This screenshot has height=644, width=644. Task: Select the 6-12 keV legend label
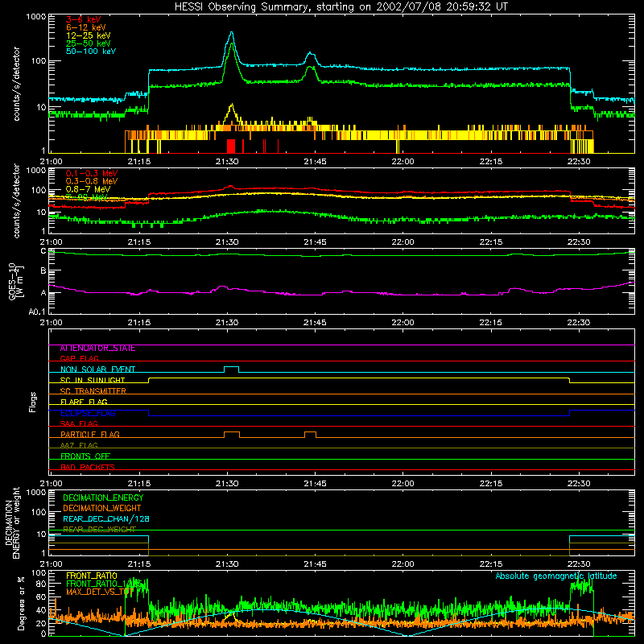pyautogui.click(x=85, y=27)
